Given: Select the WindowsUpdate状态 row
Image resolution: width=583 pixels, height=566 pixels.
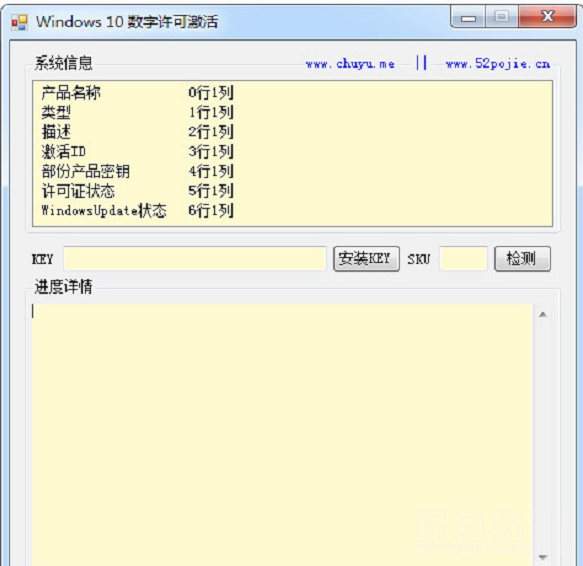Looking at the screenshot, I should pos(292,210).
